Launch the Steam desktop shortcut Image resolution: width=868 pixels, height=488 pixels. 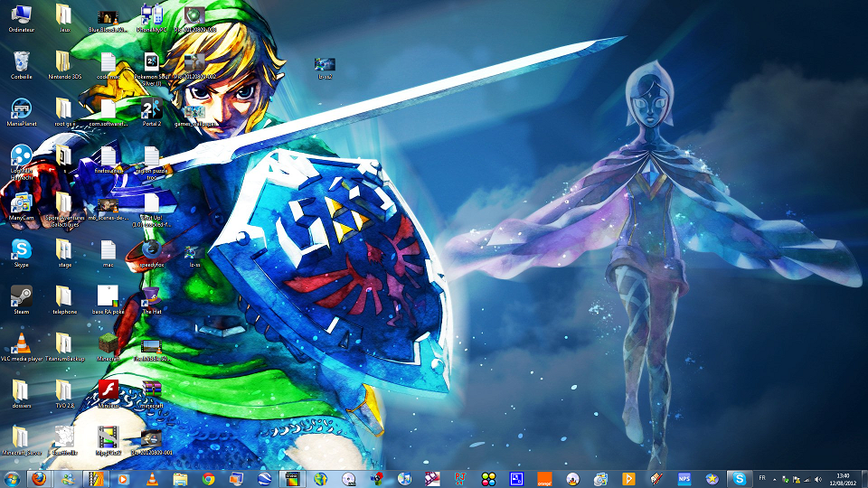(x=21, y=300)
